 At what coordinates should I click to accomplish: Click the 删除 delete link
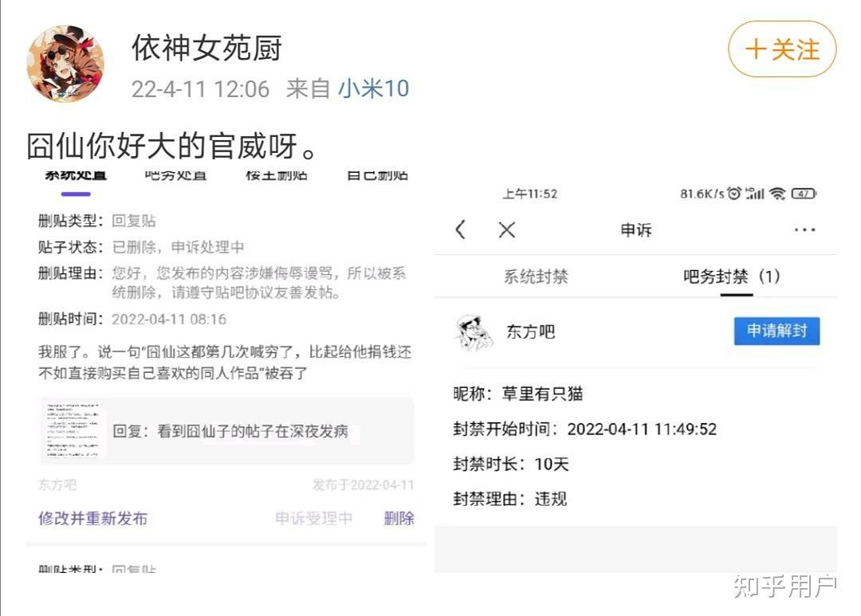[x=399, y=518]
